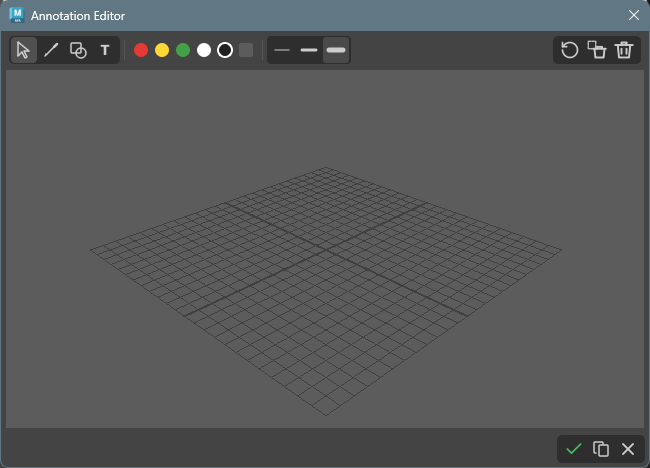Select the arrow selection tool
The height and width of the screenshot is (468, 650).
point(24,50)
